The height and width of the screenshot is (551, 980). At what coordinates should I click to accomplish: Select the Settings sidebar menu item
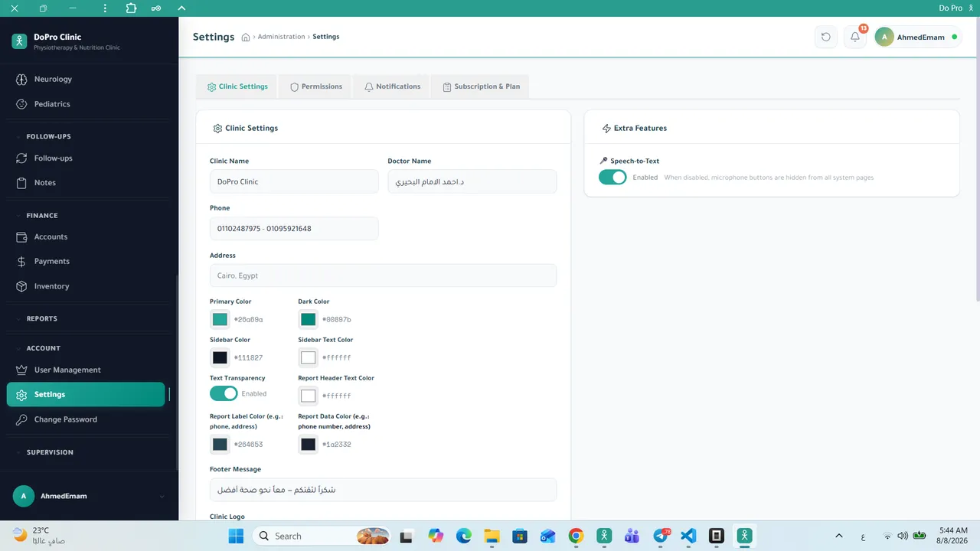tap(86, 395)
